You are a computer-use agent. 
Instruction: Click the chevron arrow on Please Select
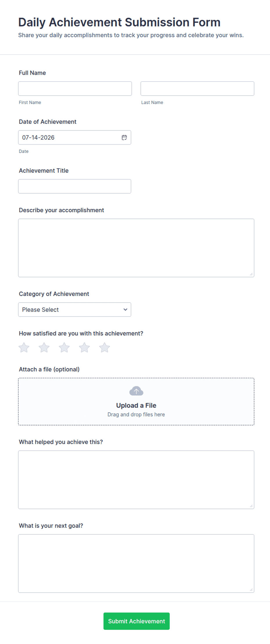(125, 310)
